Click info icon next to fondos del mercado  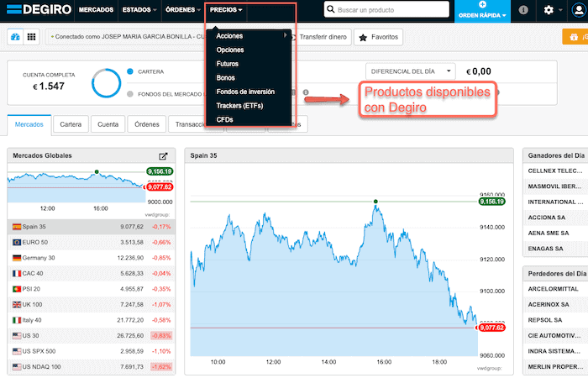306,92
